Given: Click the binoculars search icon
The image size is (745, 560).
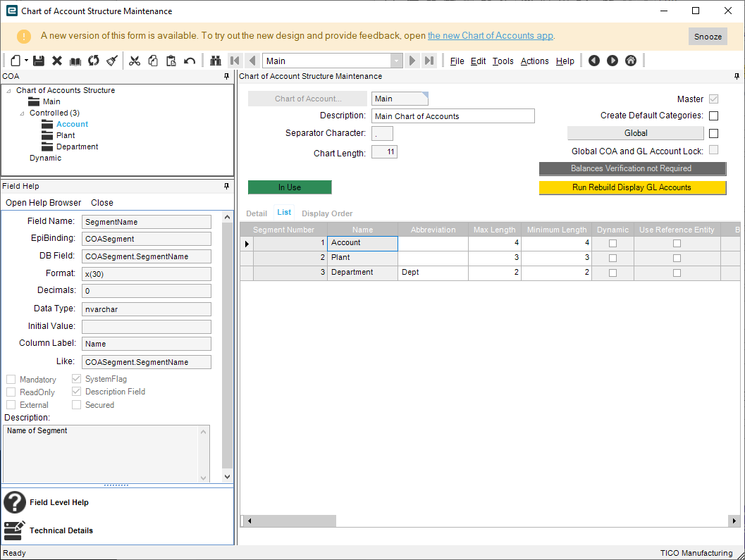Looking at the screenshot, I should 216,61.
